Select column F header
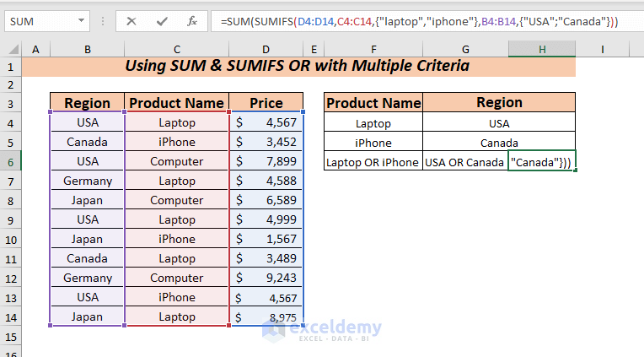Viewport: 644px width, 357px height. (x=373, y=50)
